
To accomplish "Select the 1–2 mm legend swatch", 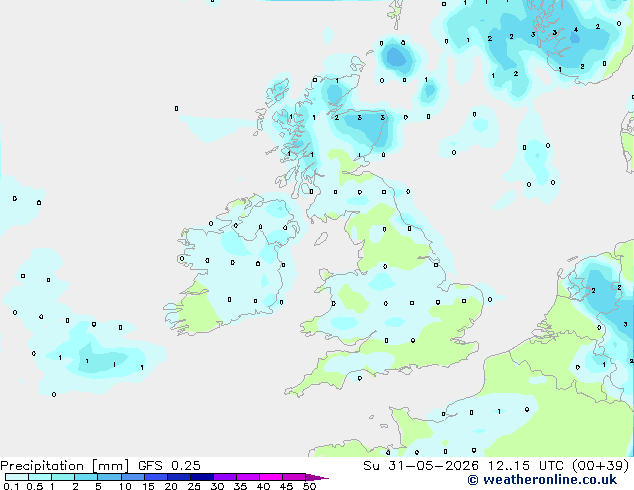I will coord(63,477).
